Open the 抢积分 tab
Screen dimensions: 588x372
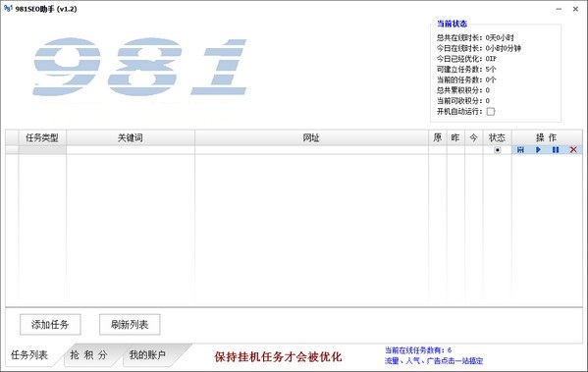pos(89,354)
